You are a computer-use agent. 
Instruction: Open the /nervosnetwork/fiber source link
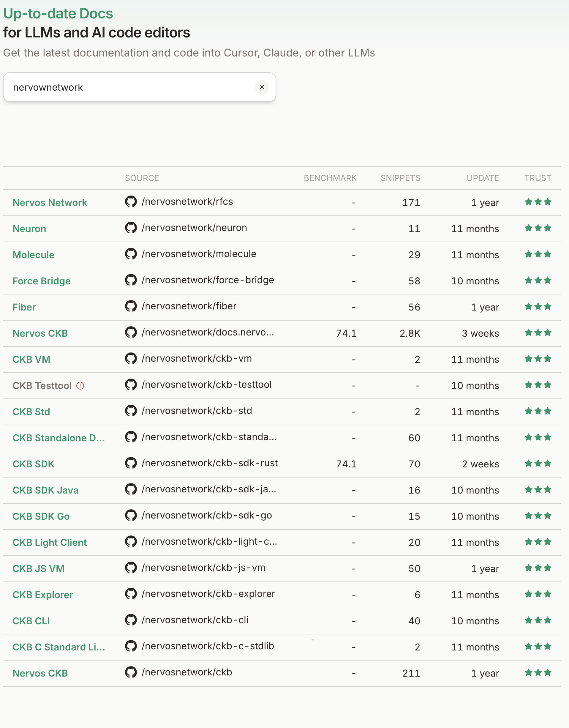click(x=189, y=306)
